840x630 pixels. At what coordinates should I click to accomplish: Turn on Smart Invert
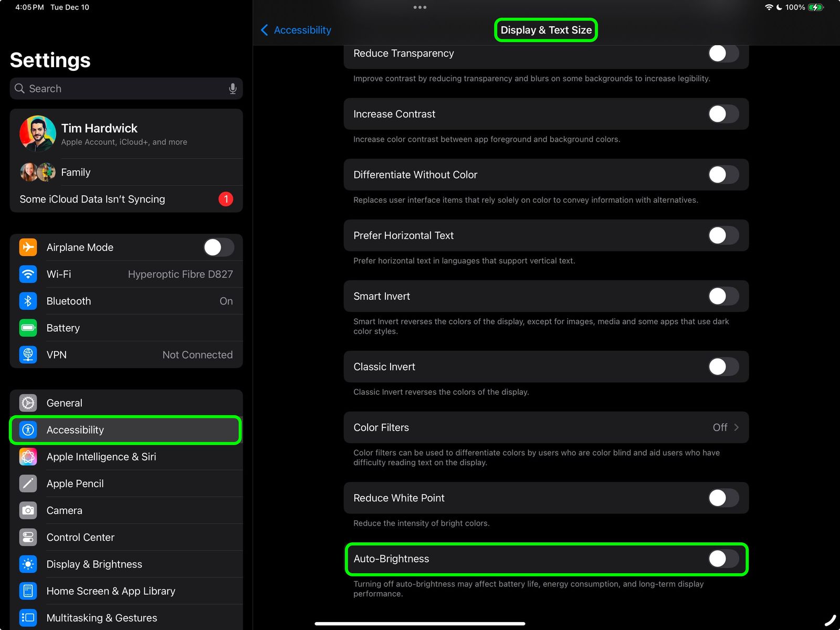click(724, 296)
